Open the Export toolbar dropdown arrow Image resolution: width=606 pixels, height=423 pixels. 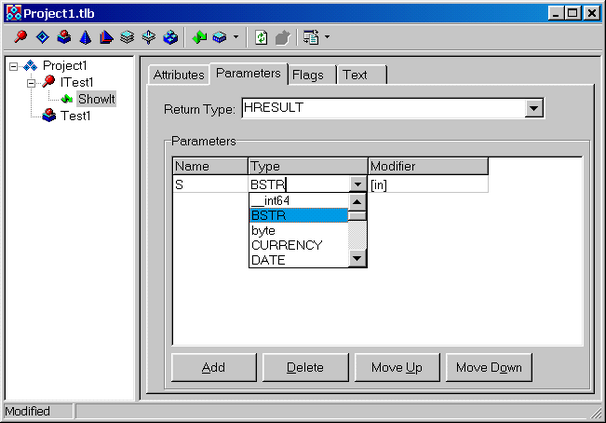click(327, 38)
